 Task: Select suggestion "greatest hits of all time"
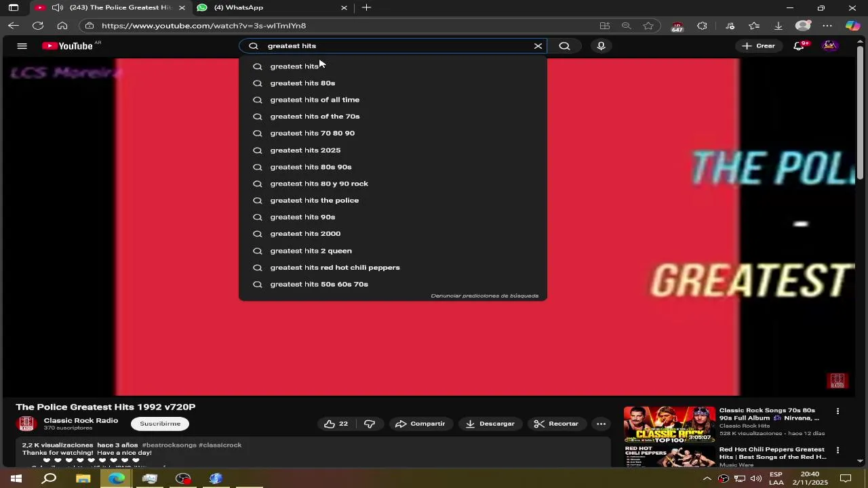(x=393, y=100)
